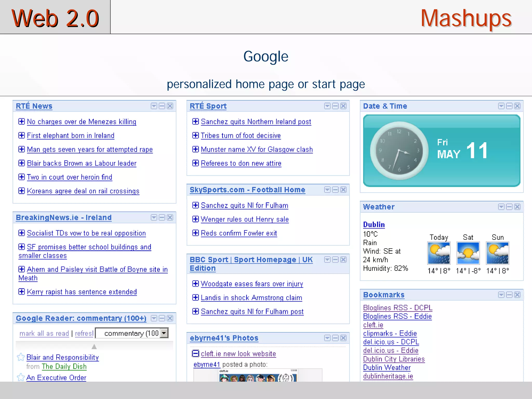Expand 'Wenger rules out Henry sale' item
This screenshot has width=532, height=399.
(x=195, y=219)
